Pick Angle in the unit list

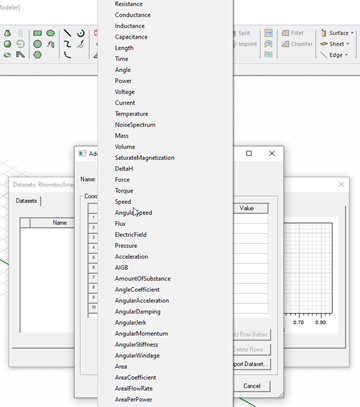[123, 70]
